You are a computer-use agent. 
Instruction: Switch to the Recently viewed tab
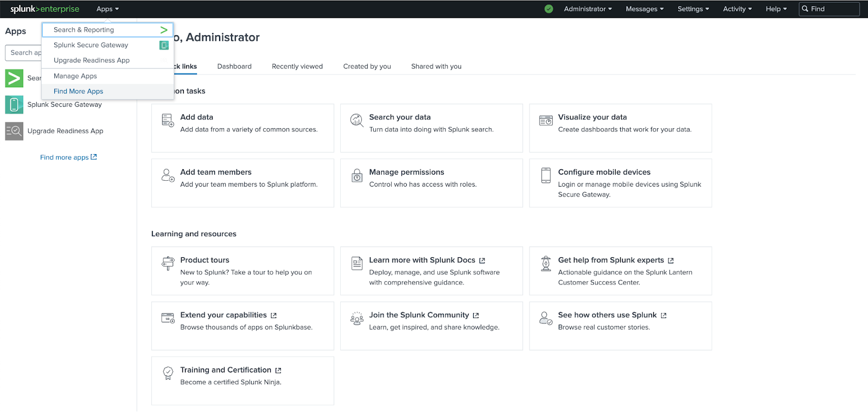pyautogui.click(x=297, y=66)
